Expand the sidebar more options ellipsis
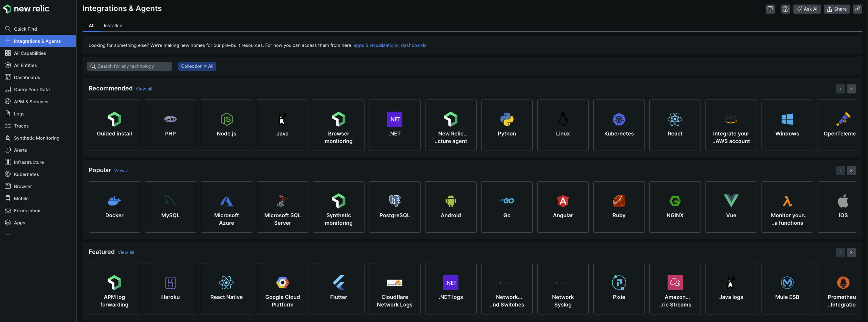The width and height of the screenshot is (868, 322). (8, 235)
